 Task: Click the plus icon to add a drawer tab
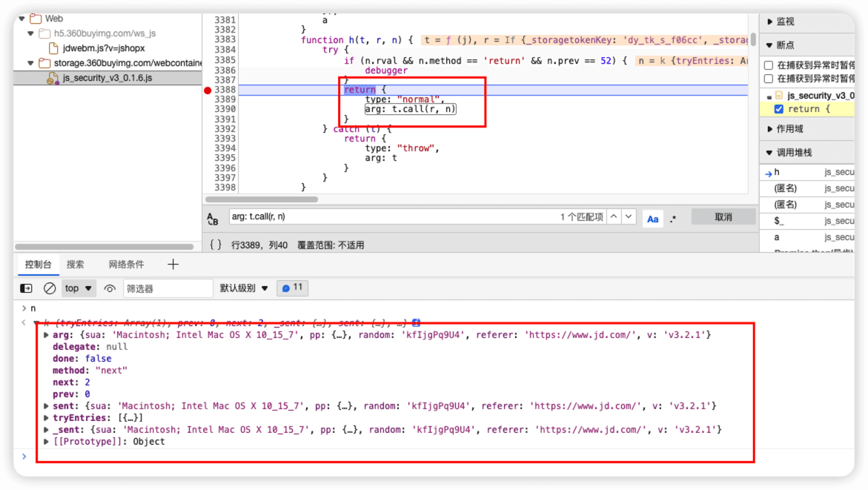173,265
